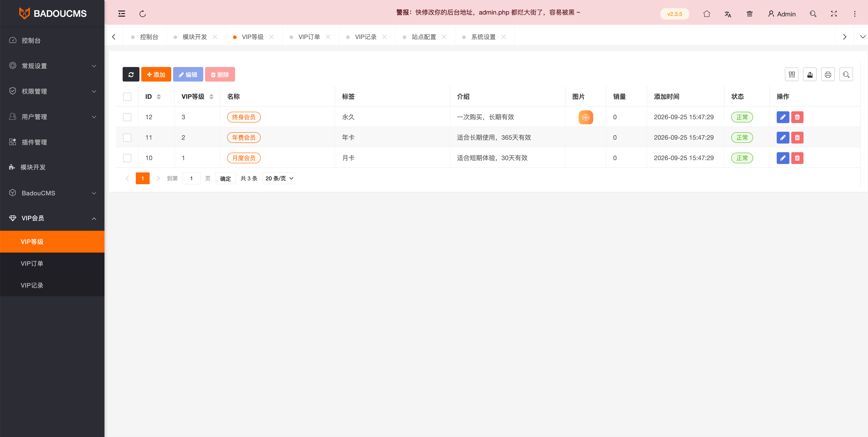Edit the 月度会员 row with pencil icon

(783, 158)
